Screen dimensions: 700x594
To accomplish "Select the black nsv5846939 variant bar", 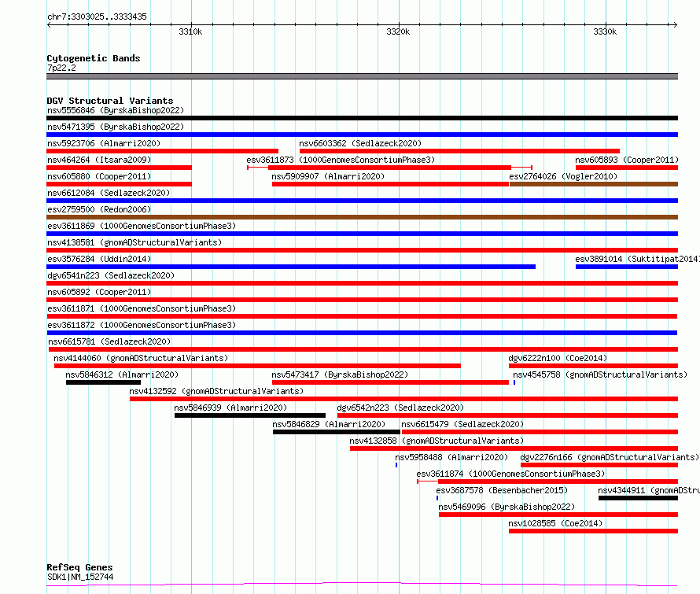I will click(x=250, y=415).
